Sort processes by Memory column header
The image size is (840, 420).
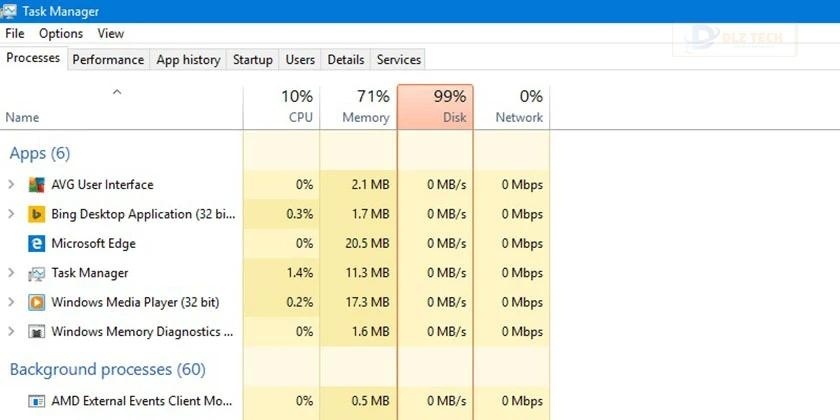[359, 107]
